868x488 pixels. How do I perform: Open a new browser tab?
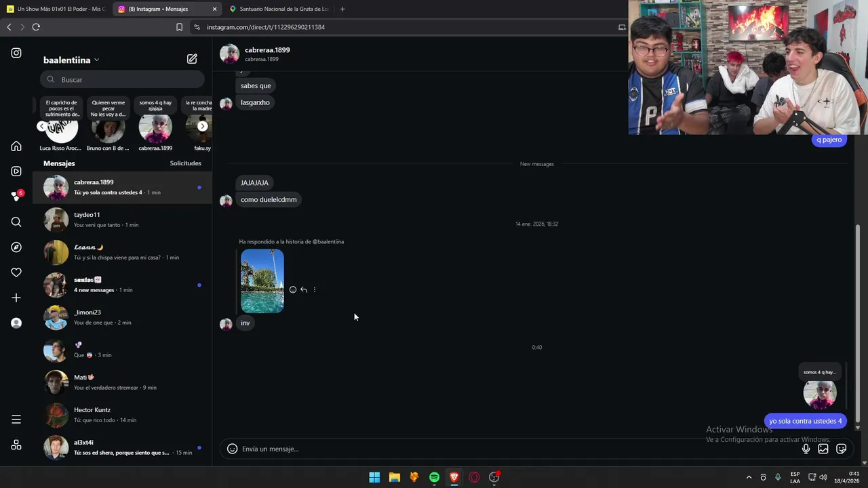click(342, 9)
